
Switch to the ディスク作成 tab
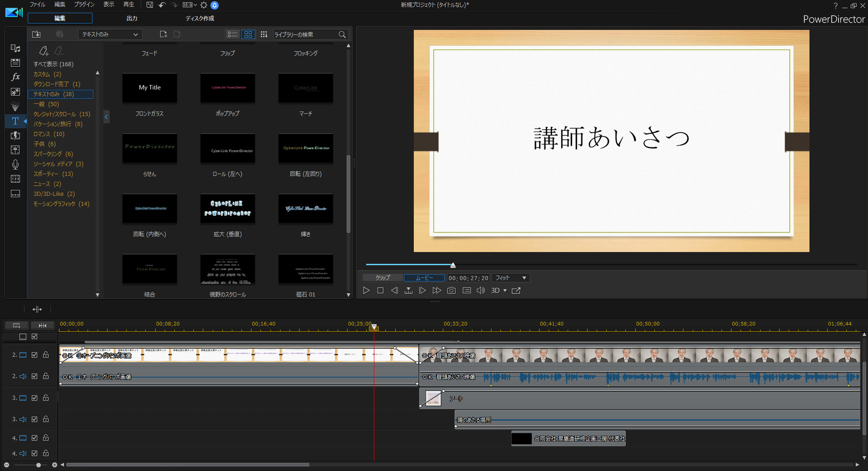coord(200,18)
